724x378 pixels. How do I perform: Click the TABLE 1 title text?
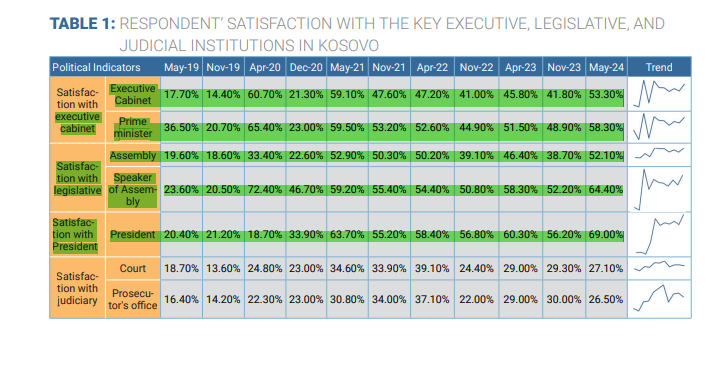(x=82, y=24)
